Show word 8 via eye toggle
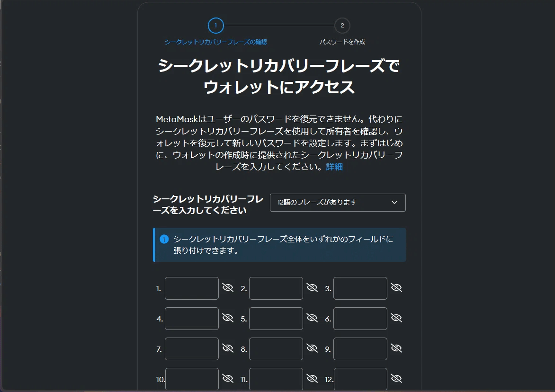Image resolution: width=555 pixels, height=392 pixels. click(x=312, y=348)
